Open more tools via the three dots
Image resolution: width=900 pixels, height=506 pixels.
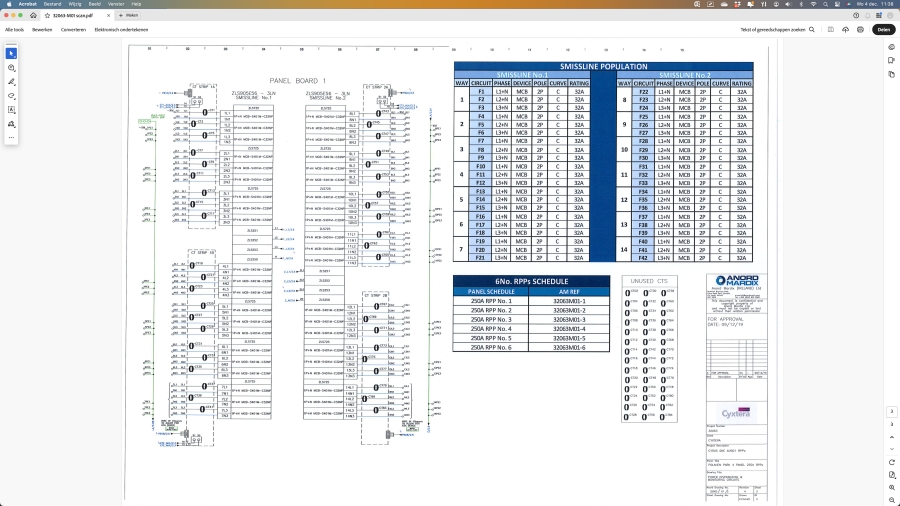[x=12, y=137]
